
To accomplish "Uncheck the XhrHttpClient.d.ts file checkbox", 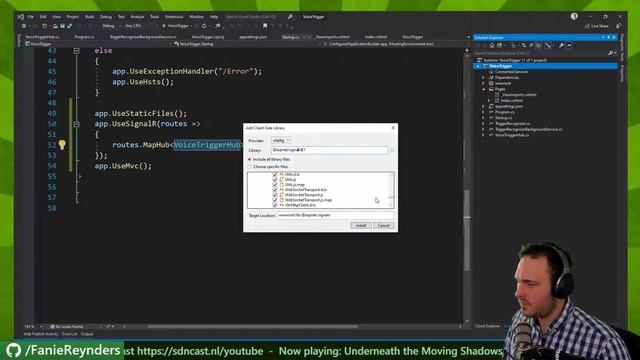I will click(275, 205).
